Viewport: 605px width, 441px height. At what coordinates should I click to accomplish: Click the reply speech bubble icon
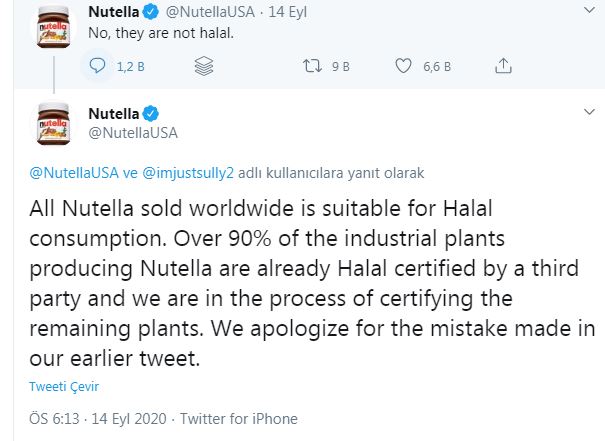pyautogui.click(x=98, y=66)
